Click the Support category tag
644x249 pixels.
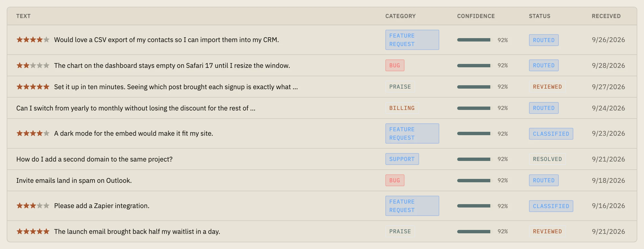click(402, 159)
